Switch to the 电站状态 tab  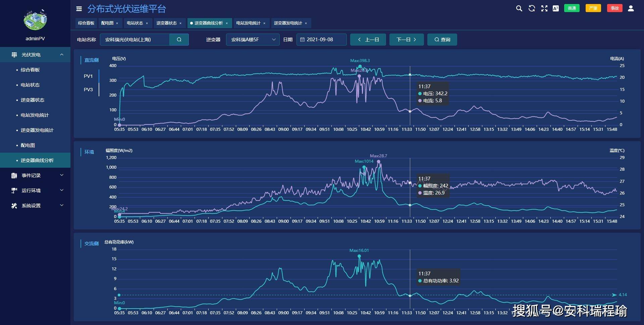pos(135,23)
